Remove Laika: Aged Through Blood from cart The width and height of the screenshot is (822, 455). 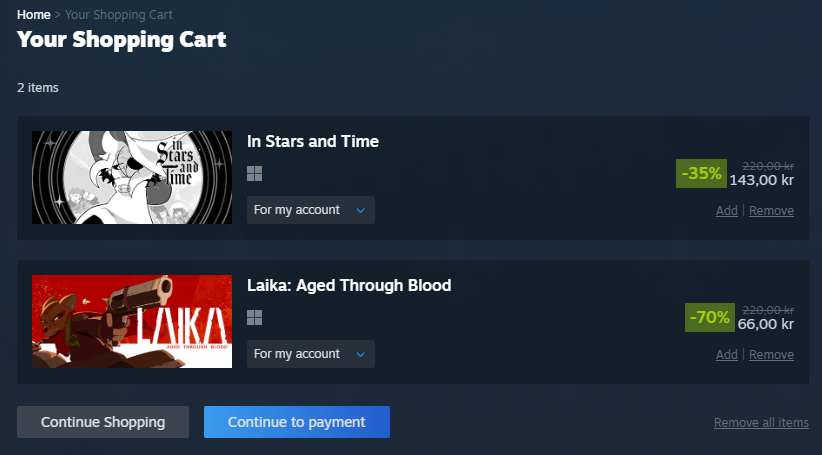[x=771, y=355]
